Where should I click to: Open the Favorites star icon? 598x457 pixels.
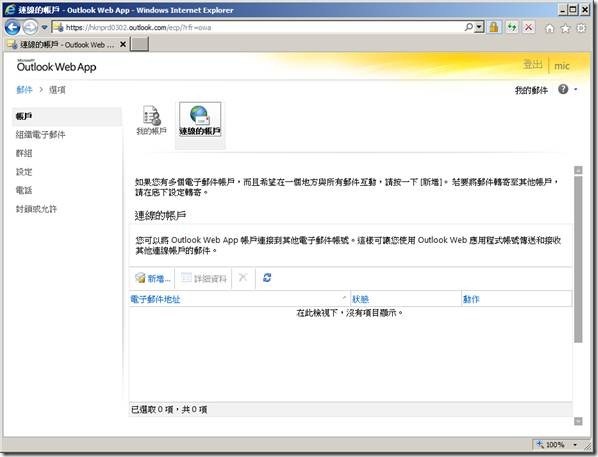coord(566,28)
